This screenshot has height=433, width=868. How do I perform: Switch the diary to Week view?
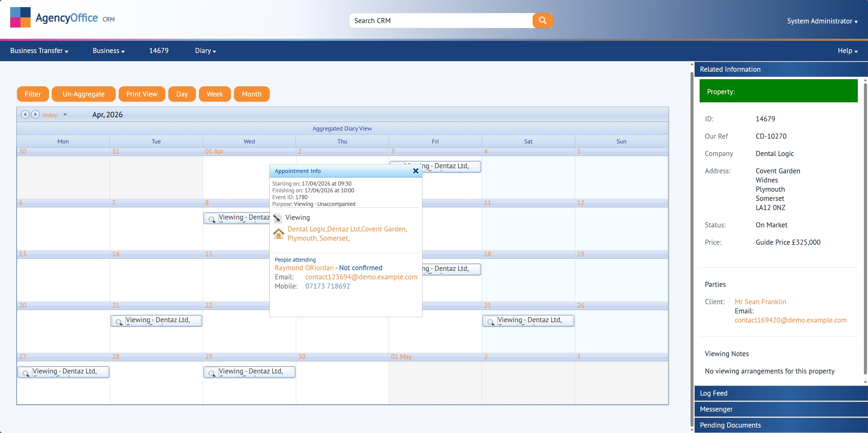214,94
